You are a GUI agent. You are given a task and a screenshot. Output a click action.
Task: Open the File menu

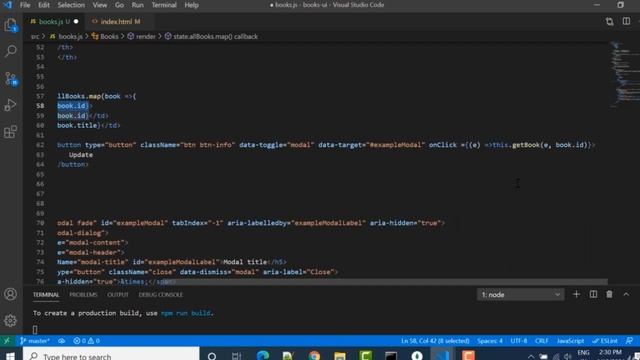pos(25,5)
